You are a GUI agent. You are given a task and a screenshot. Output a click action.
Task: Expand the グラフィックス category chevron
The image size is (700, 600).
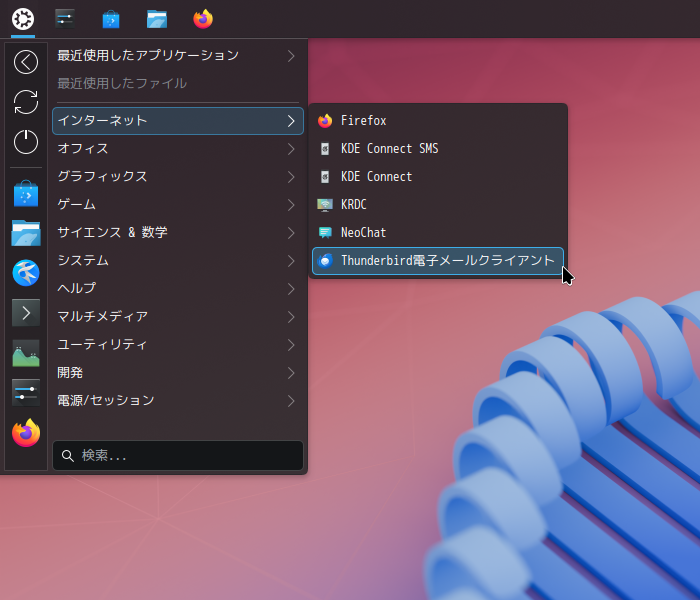pos(291,177)
